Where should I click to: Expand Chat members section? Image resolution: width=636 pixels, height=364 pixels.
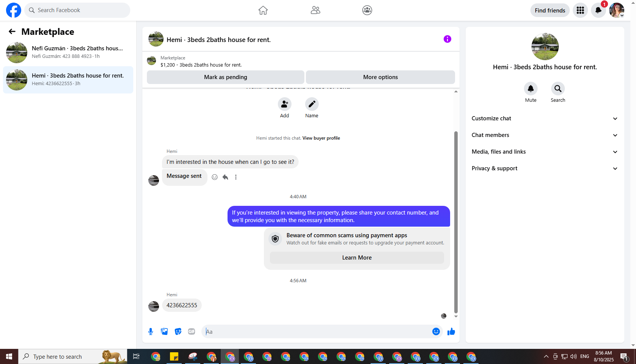point(545,135)
